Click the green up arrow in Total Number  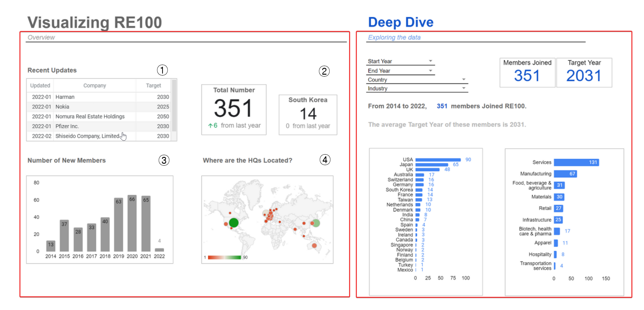pyautogui.click(x=210, y=126)
